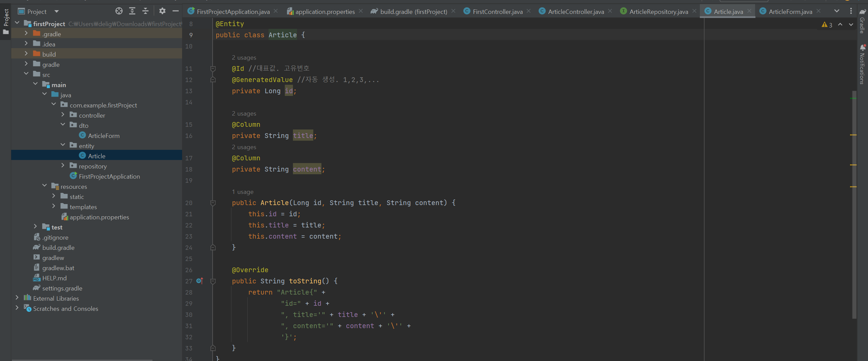868x361 pixels.
Task: Collapse the toString fold marker at line 27
Action: click(213, 281)
